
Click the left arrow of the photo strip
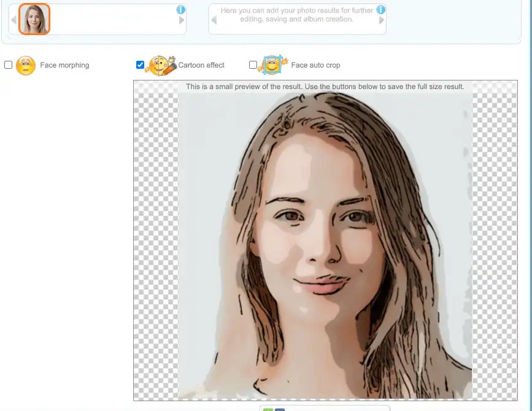(x=13, y=19)
